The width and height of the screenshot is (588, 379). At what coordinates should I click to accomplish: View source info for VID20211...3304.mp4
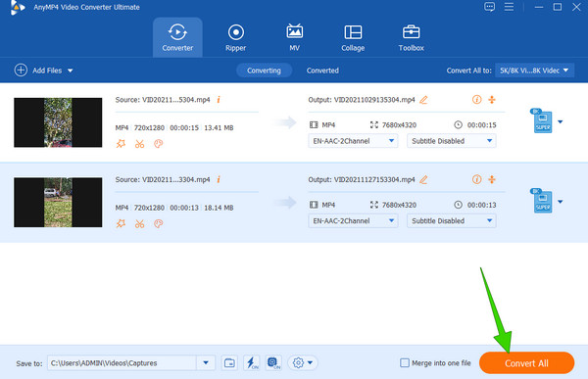click(x=219, y=179)
